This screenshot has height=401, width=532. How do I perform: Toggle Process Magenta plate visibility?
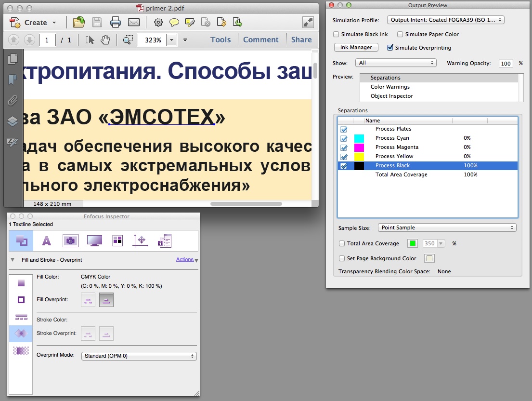[x=344, y=147]
